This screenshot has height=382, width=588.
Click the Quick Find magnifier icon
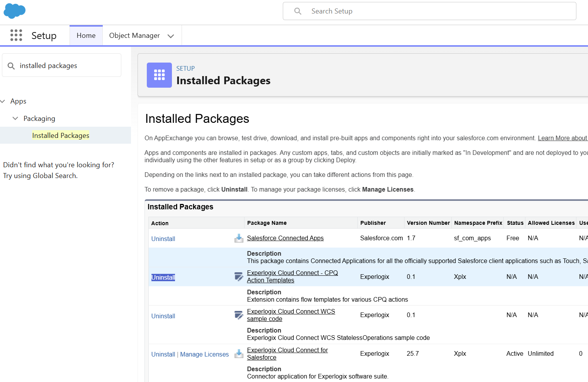(x=11, y=66)
